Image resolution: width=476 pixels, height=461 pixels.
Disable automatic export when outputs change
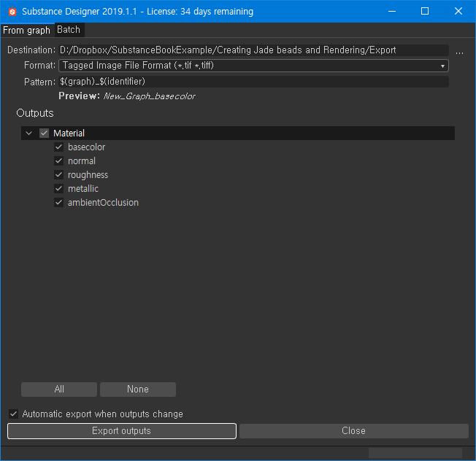(13, 414)
